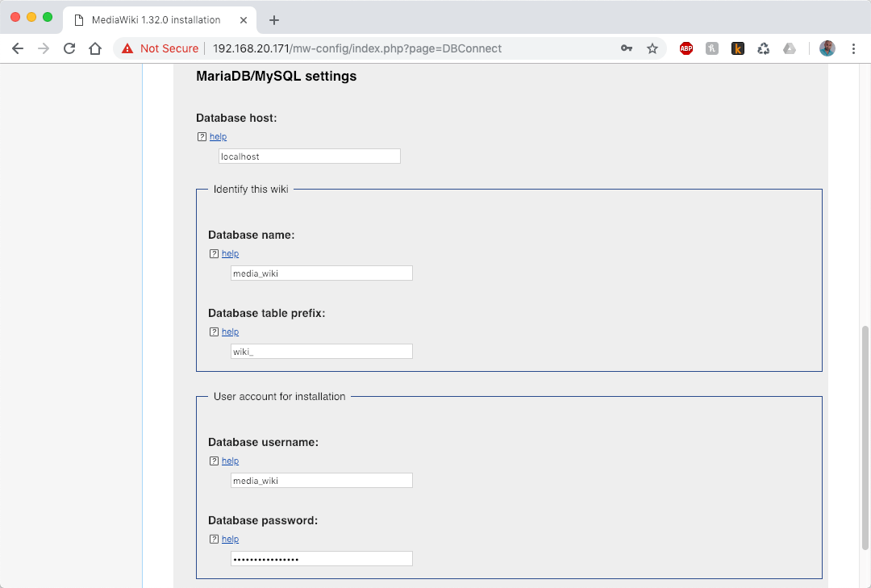Click the recycle-symbol extension icon
Viewport: 871px width, 588px height.
(763, 48)
